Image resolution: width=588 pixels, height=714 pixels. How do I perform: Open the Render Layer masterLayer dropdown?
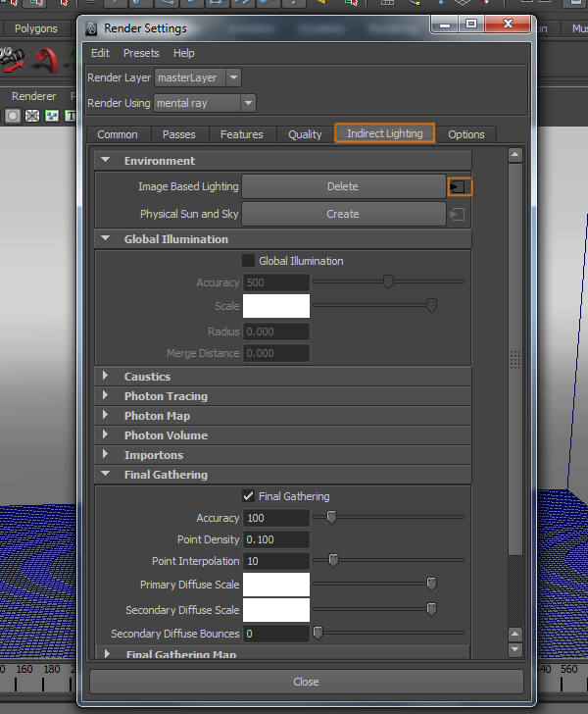click(x=231, y=77)
